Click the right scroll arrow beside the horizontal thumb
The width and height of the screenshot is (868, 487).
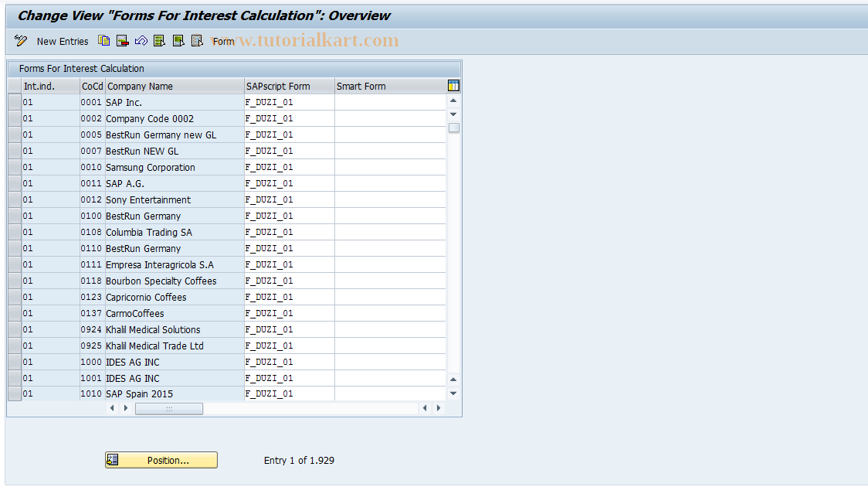[126, 408]
